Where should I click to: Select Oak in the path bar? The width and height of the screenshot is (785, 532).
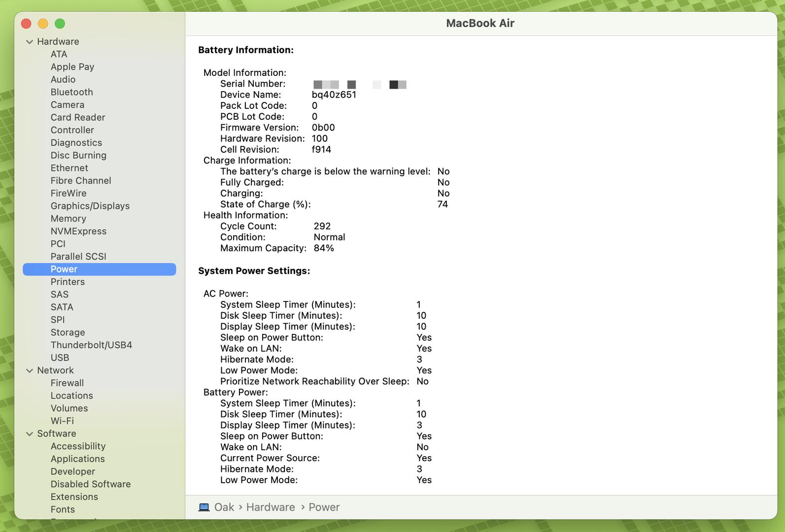(x=224, y=507)
